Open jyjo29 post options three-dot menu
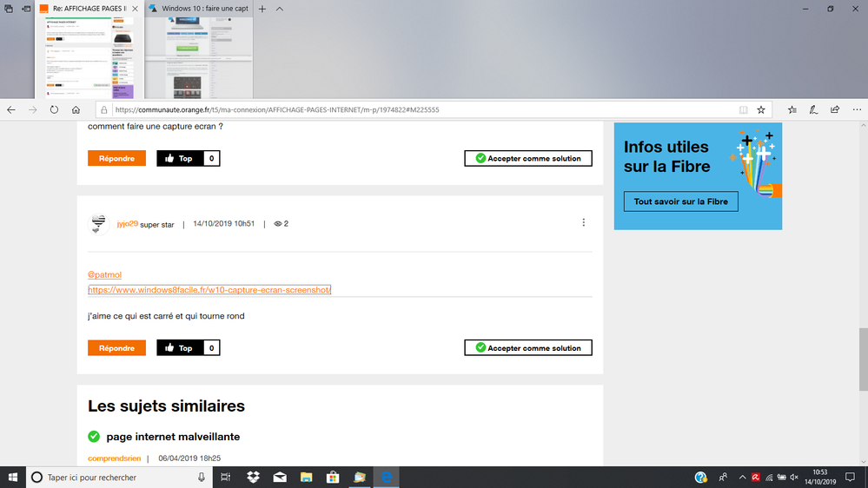868x488 pixels. click(584, 222)
